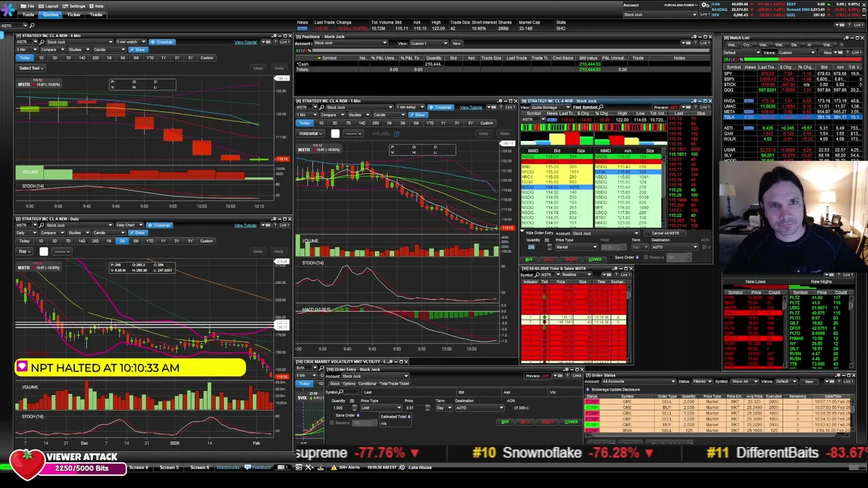Open the Brokerage Update Disclosure link
This screenshot has height=488, width=868.
coord(615,390)
